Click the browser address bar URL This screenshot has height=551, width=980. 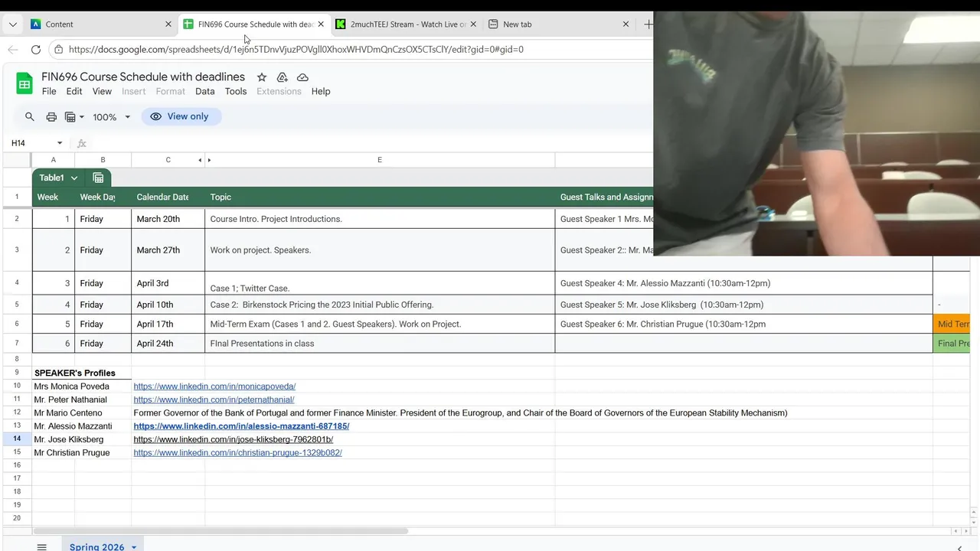(296, 49)
